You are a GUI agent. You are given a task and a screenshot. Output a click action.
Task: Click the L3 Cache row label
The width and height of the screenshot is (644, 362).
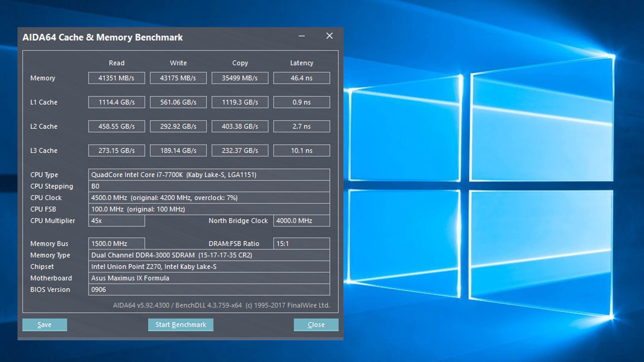[x=44, y=151]
